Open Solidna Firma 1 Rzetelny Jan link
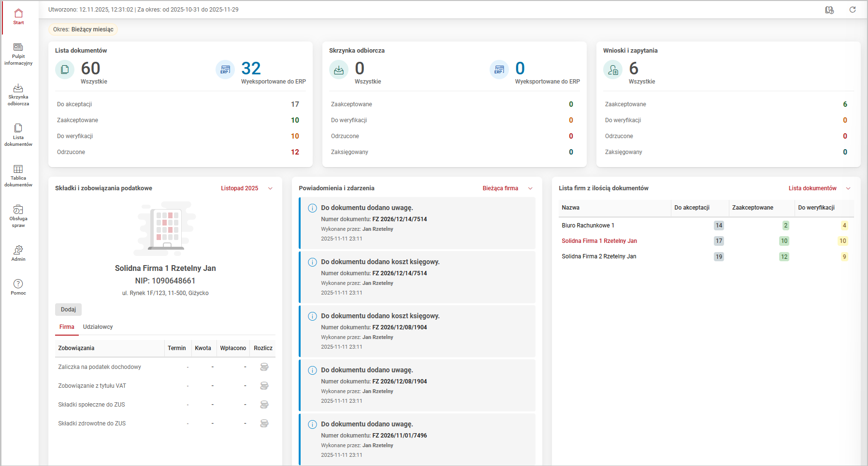868x466 pixels. [599, 241]
